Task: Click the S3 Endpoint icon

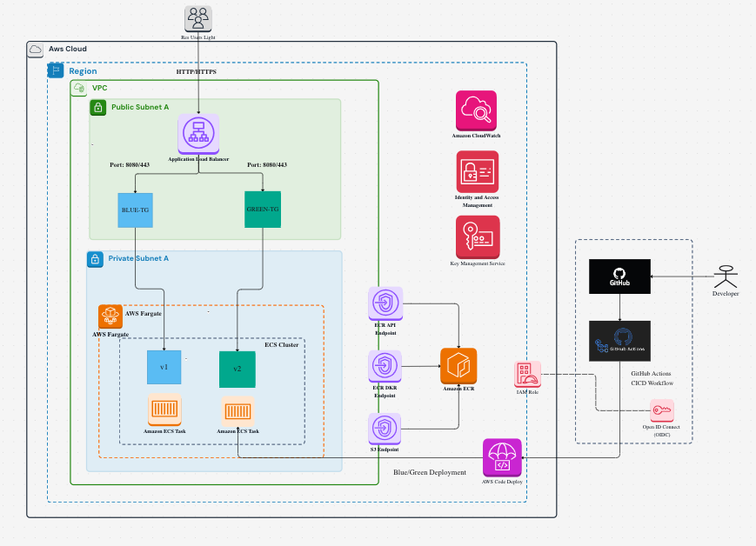Action: coord(385,429)
